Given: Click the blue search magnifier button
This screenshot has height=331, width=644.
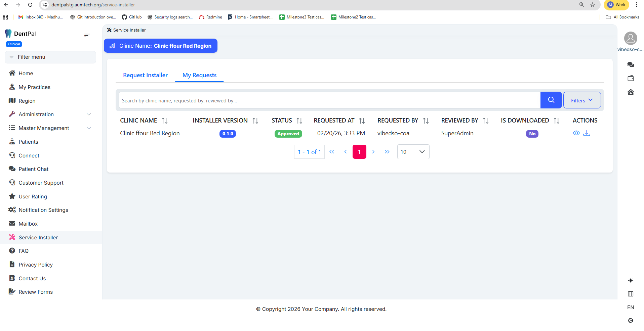Looking at the screenshot, I should (x=551, y=100).
